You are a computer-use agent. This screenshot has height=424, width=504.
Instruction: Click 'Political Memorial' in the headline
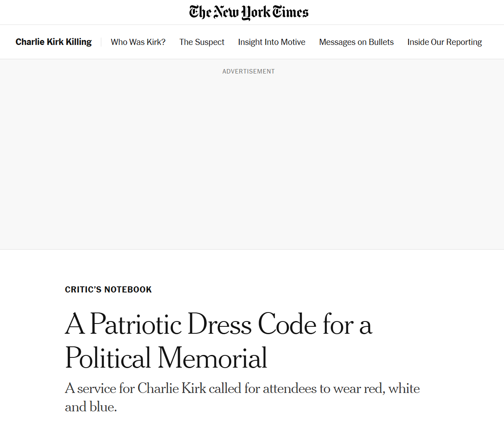tap(166, 358)
